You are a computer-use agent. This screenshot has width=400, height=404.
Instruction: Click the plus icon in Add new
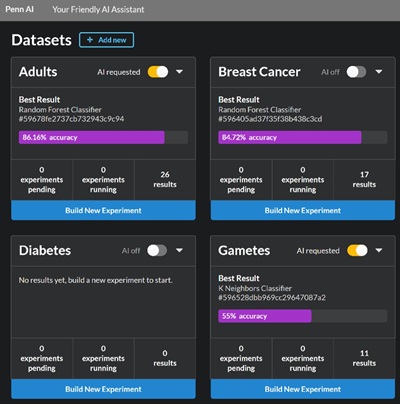click(x=90, y=40)
